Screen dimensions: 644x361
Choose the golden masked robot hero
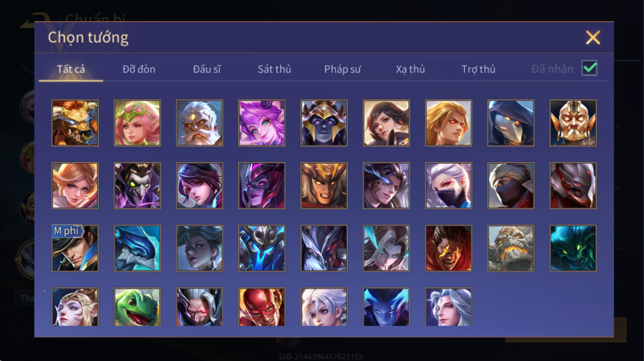click(x=573, y=123)
